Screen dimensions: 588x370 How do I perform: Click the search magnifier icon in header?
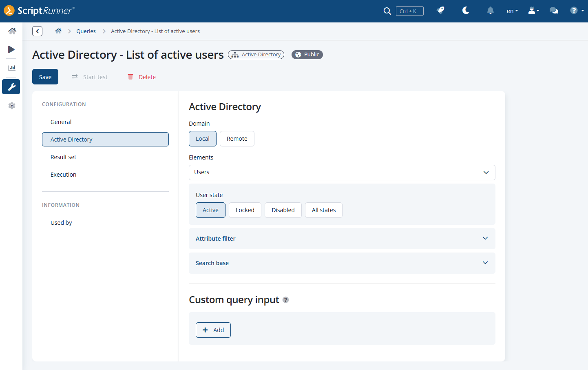click(x=387, y=11)
